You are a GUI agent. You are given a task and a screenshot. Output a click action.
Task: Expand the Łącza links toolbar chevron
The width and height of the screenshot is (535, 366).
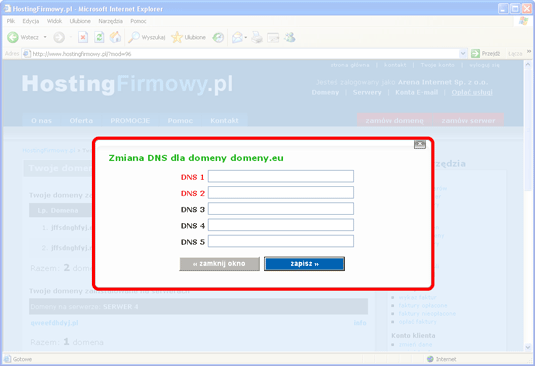point(529,52)
